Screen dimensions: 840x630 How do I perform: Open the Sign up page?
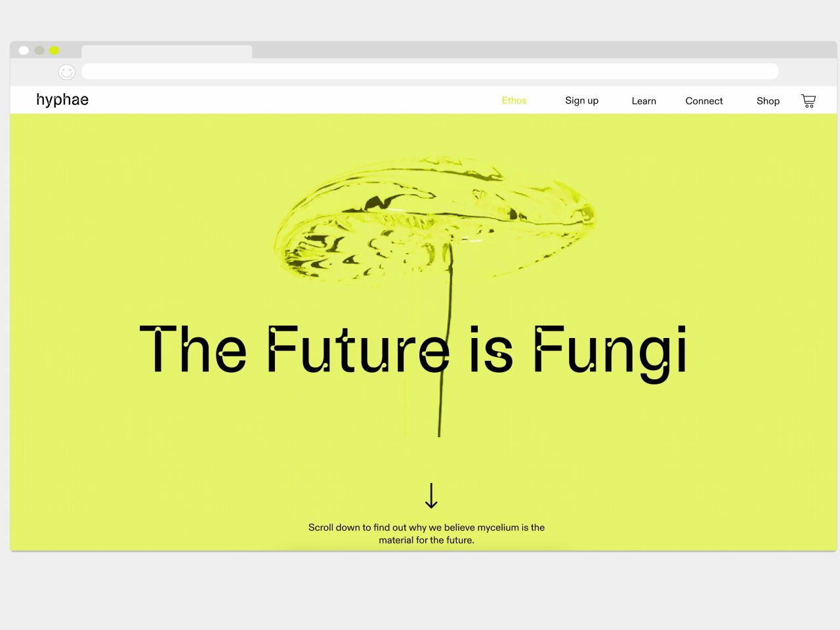(x=581, y=100)
